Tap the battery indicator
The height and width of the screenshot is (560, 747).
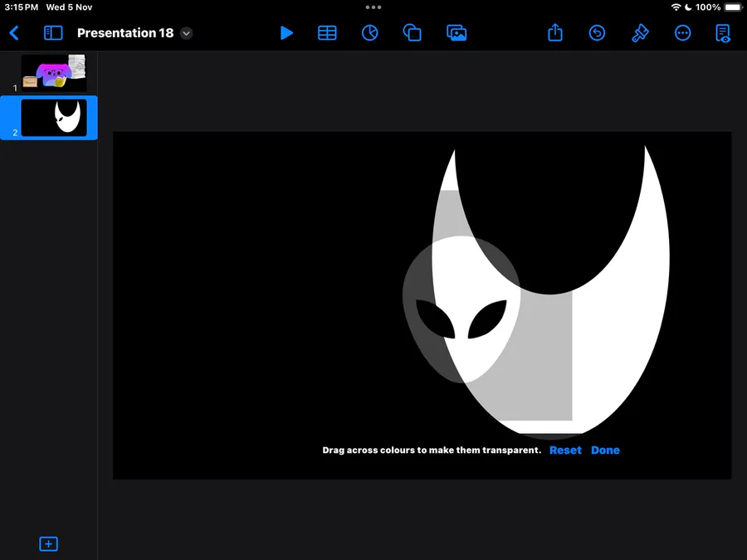coord(733,7)
